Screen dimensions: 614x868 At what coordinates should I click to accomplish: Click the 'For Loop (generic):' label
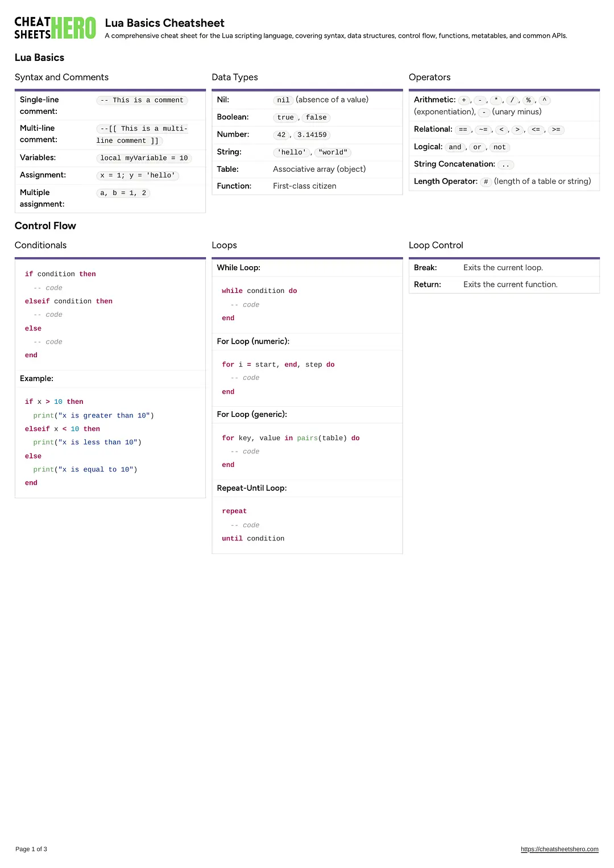pos(252,415)
